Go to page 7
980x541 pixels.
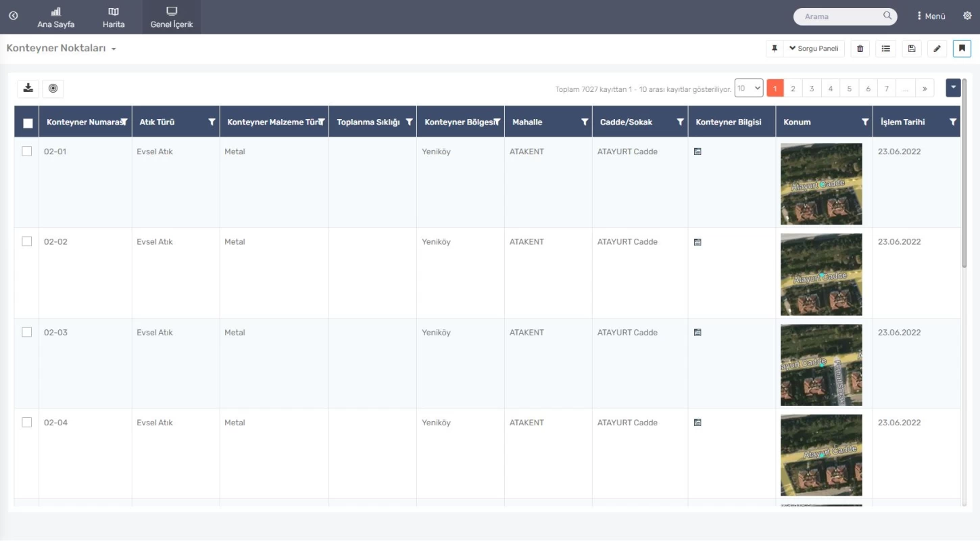[x=887, y=89]
